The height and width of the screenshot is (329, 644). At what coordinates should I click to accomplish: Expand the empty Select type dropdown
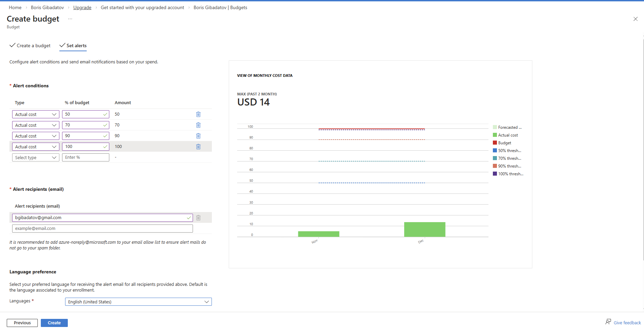36,157
